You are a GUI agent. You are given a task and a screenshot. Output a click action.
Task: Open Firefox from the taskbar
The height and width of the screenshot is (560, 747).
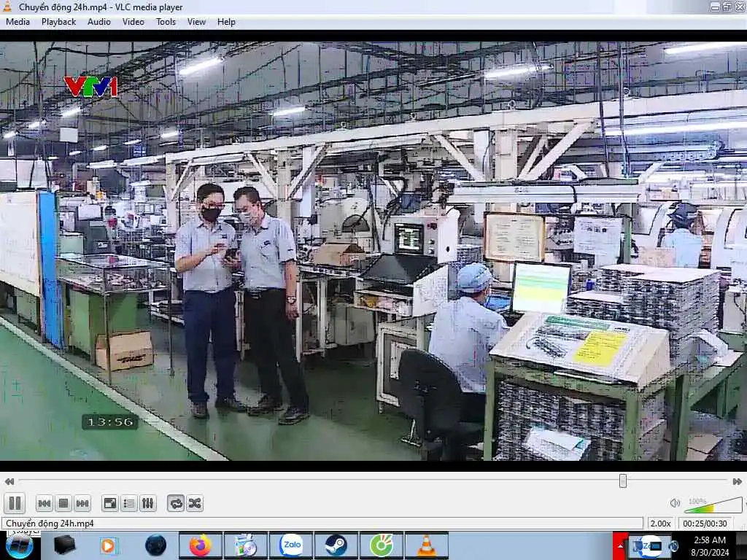click(x=201, y=545)
